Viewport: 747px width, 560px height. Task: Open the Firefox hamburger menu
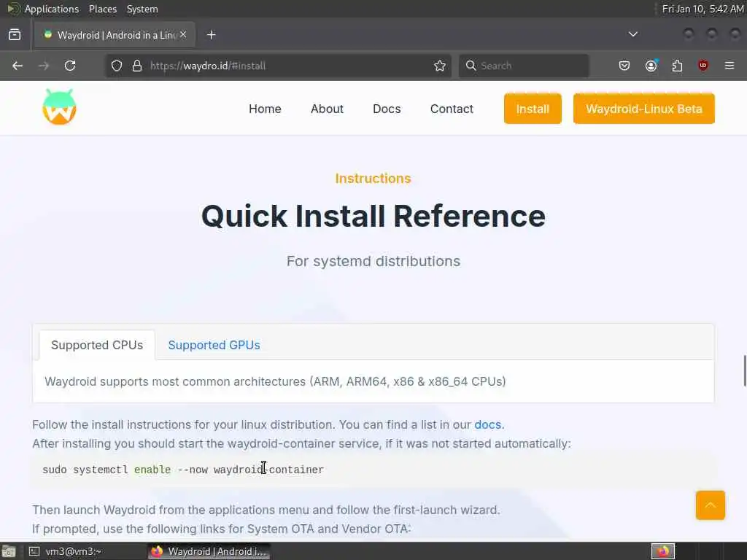[x=729, y=66]
